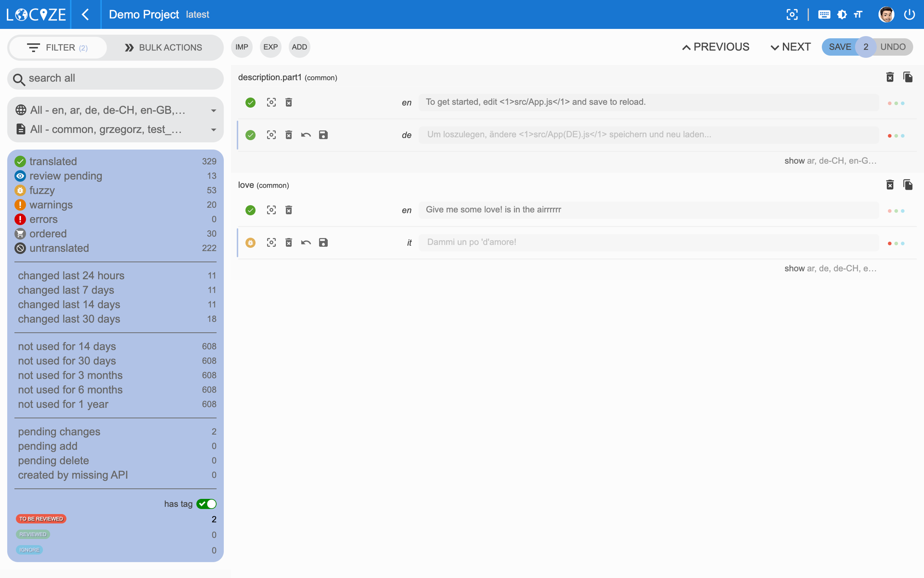Image resolution: width=924 pixels, height=578 pixels.
Task: Toggle the green translated status on the de row
Action: (250, 135)
